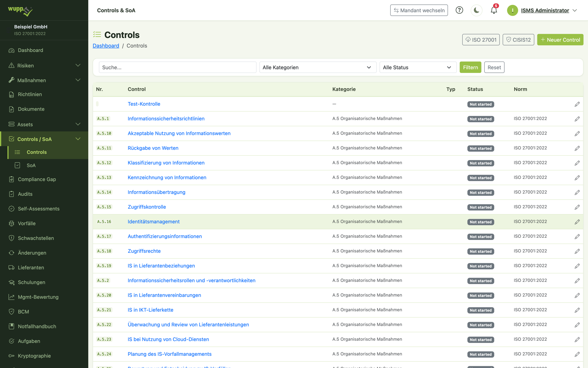This screenshot has width=588, height=368.
Task: Edit Zugriffskontrolle with pencil icon
Action: (x=577, y=207)
